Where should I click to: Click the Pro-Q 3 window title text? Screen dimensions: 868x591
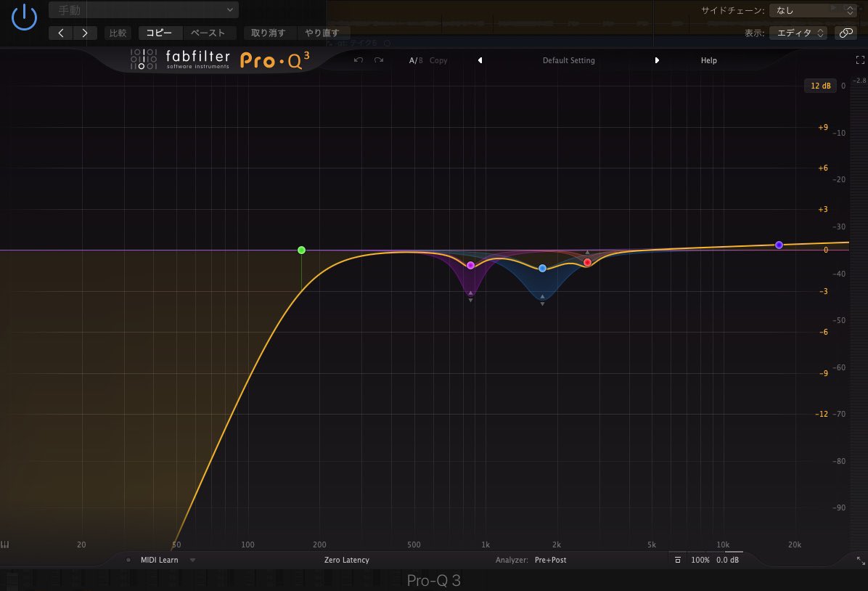[x=433, y=580]
